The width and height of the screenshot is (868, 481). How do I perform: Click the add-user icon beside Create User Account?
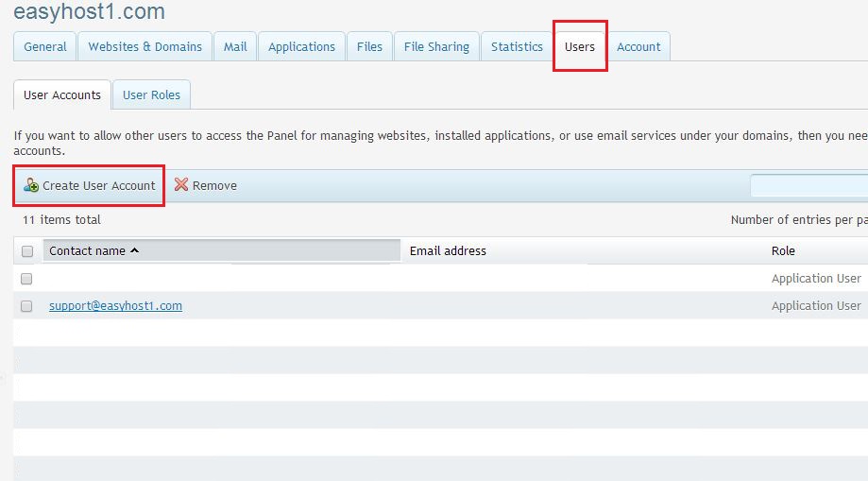(x=31, y=185)
